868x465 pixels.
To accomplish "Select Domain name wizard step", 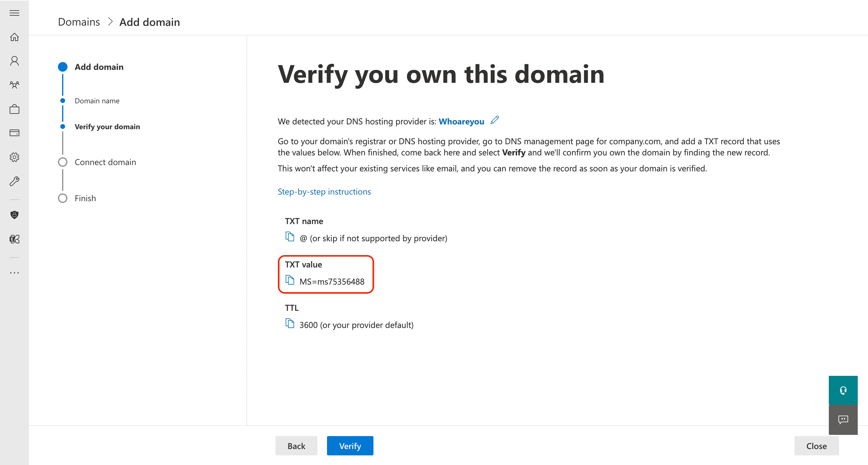I will tap(90, 101).
